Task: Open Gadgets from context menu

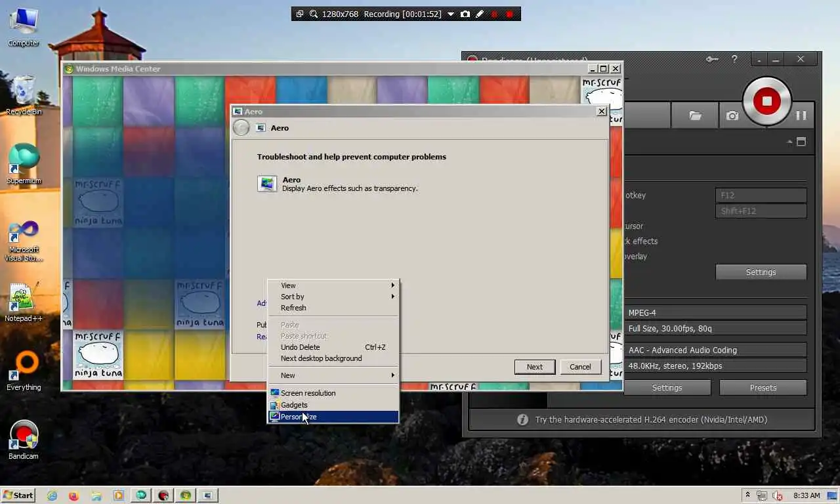Action: pyautogui.click(x=333, y=405)
